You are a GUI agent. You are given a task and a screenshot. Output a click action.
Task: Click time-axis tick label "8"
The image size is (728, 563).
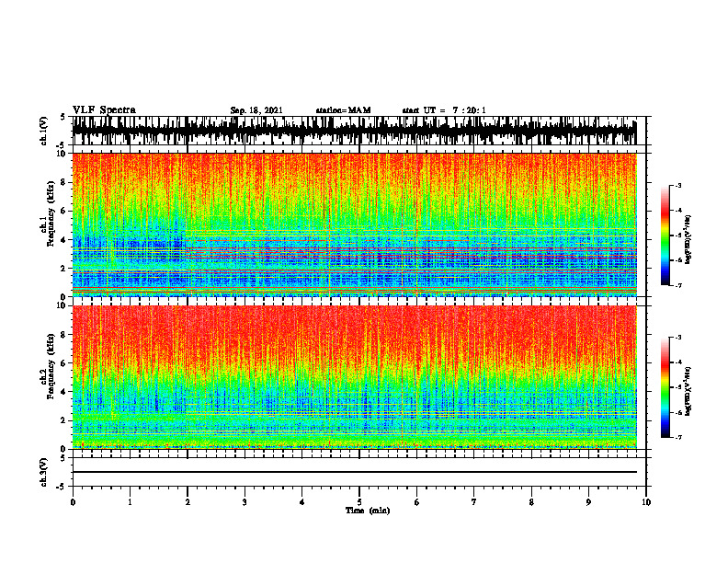(531, 502)
